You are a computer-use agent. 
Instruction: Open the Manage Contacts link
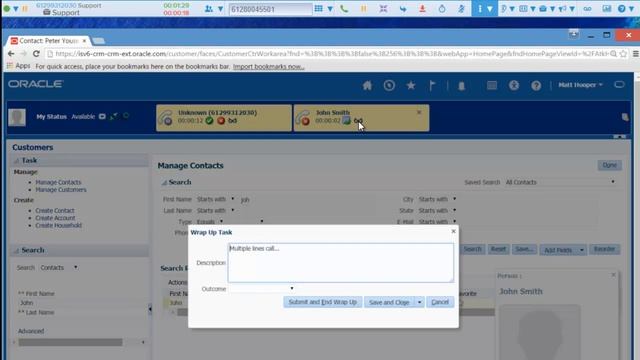point(58,182)
